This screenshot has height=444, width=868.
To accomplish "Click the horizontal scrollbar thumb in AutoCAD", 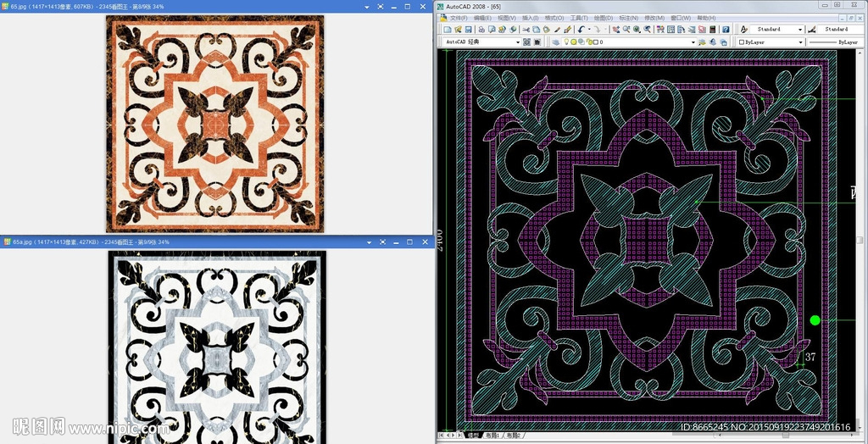I will pos(786,435).
